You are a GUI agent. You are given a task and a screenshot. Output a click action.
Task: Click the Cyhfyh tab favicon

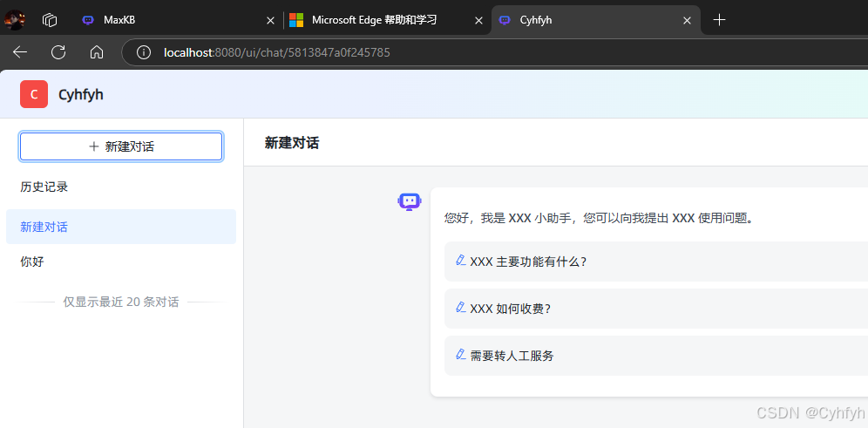pyautogui.click(x=505, y=21)
